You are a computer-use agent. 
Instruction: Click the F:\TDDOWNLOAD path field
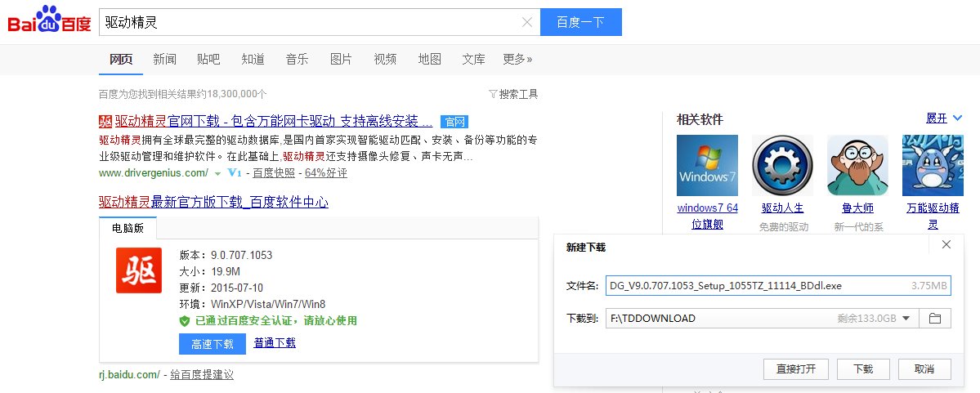761,319
